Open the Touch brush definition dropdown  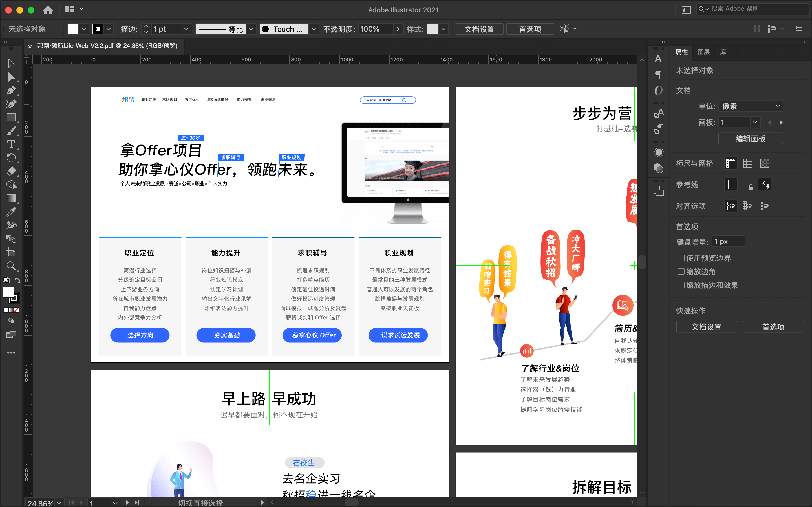pyautogui.click(x=314, y=29)
